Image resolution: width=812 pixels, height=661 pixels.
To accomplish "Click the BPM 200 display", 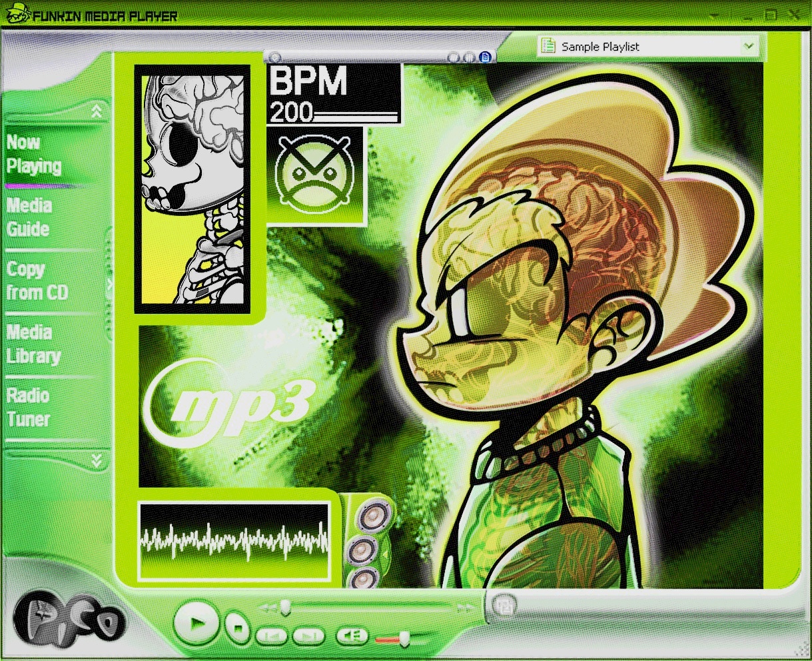I will click(334, 95).
